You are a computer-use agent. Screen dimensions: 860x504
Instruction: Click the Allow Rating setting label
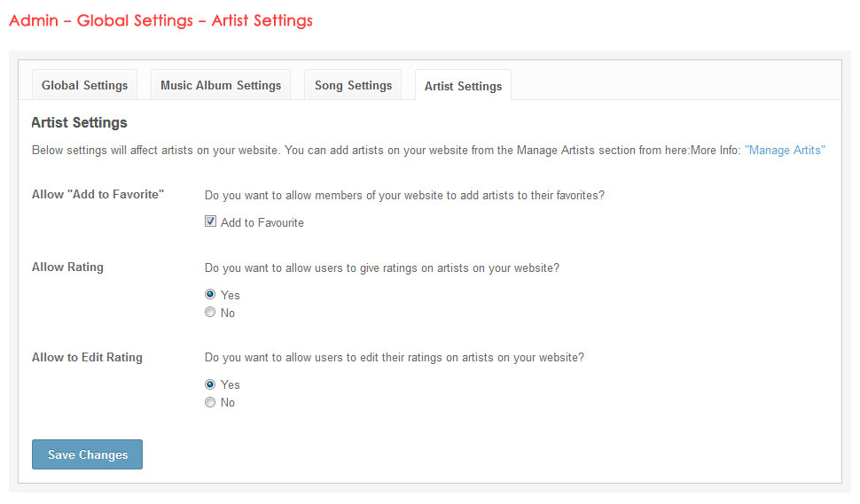(67, 267)
